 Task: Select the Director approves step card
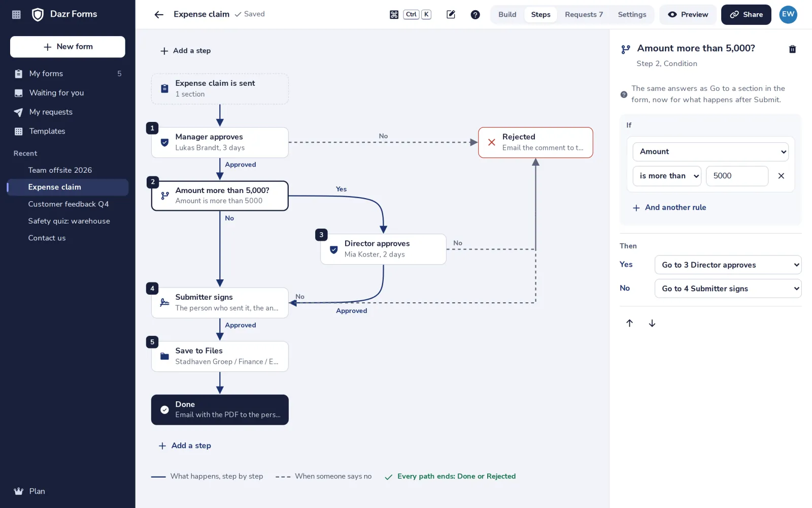[x=383, y=249]
